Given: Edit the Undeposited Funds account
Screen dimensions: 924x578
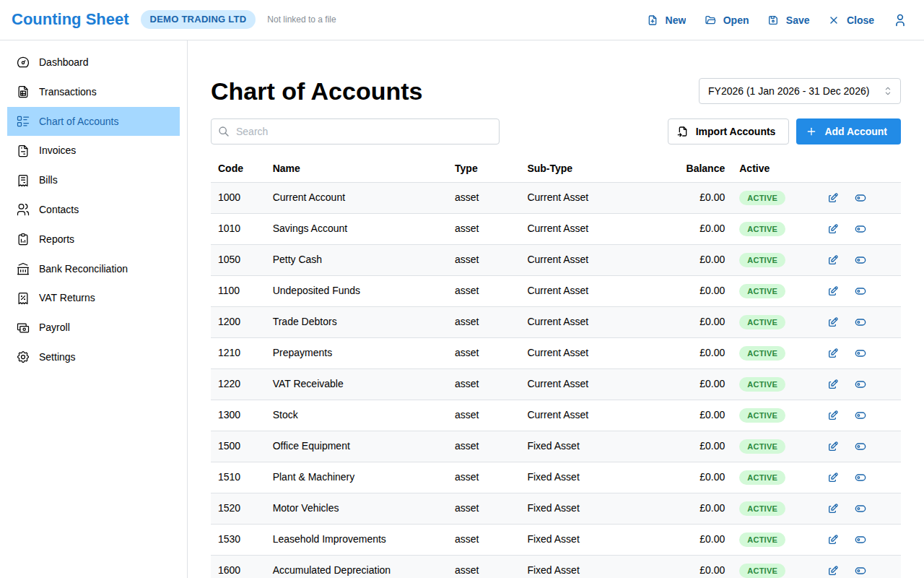Looking at the screenshot, I should [833, 291].
